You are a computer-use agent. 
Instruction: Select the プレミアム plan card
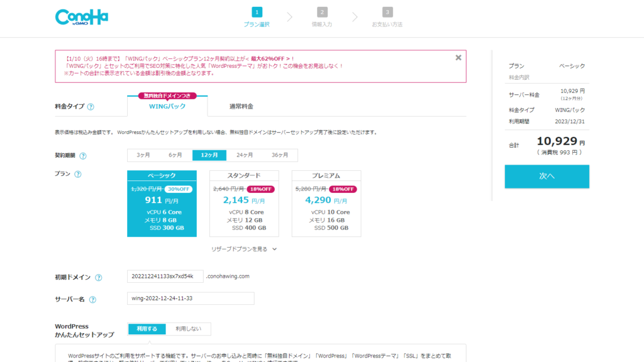pyautogui.click(x=326, y=204)
